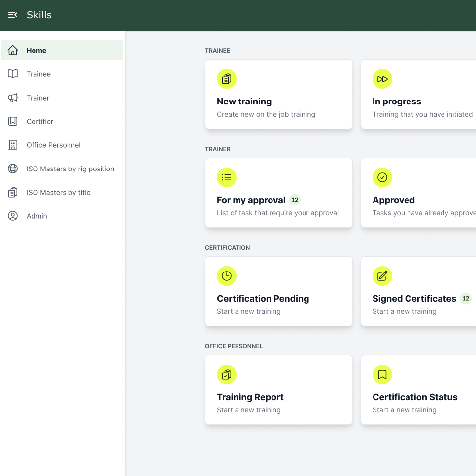Click the Signed Certificates count badge
Viewport: 476px width, 476px height.
tap(465, 299)
